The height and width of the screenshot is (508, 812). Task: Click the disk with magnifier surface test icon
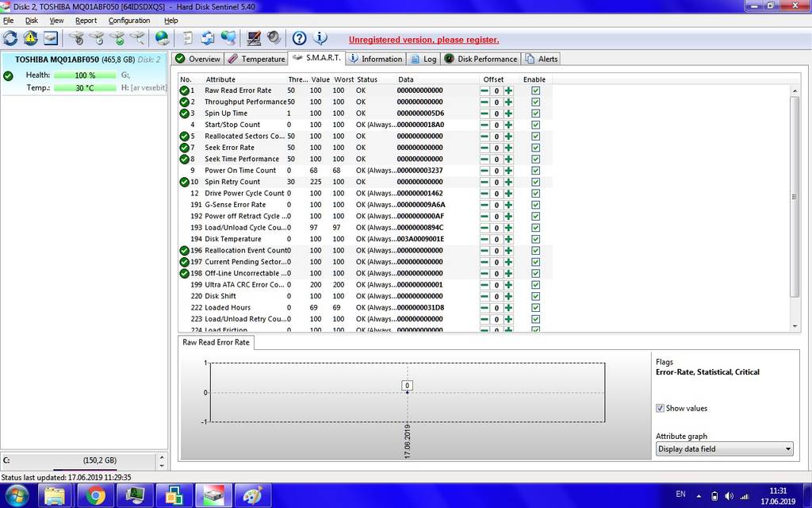[x=137, y=38]
